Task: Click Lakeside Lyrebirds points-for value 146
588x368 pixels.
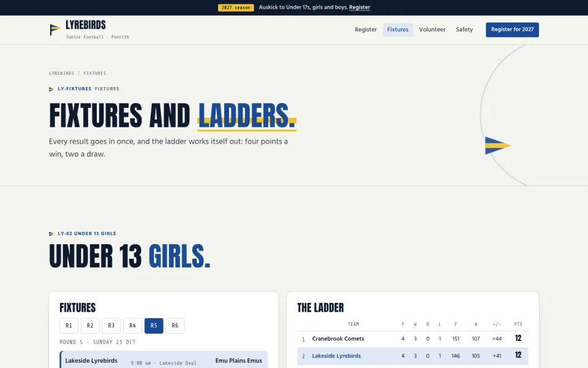Action: coord(456,356)
